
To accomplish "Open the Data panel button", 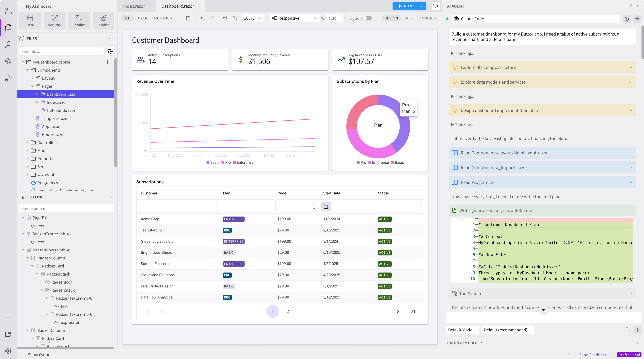I will pos(30,20).
